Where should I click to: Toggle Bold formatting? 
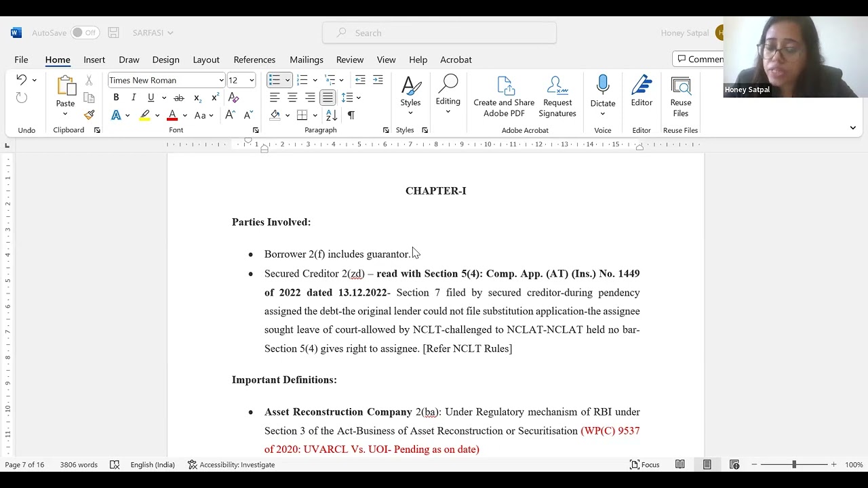(116, 98)
